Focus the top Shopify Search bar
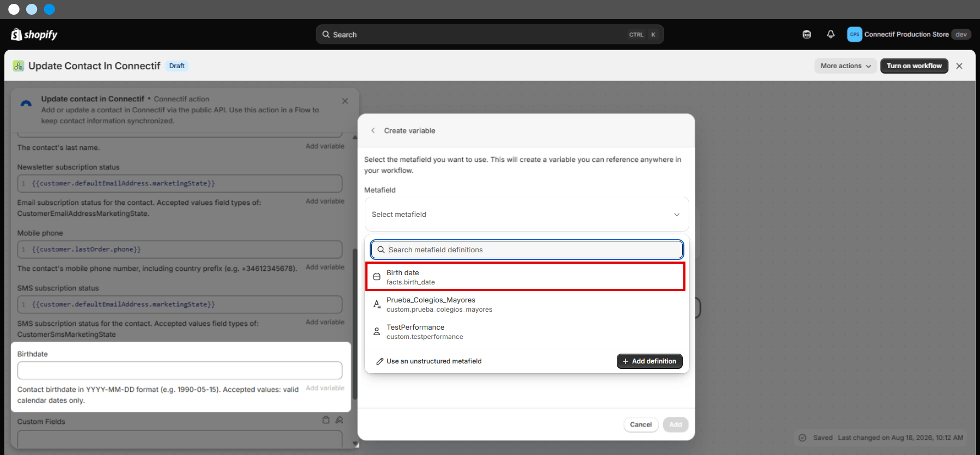This screenshot has width=980, height=455. tap(489, 34)
